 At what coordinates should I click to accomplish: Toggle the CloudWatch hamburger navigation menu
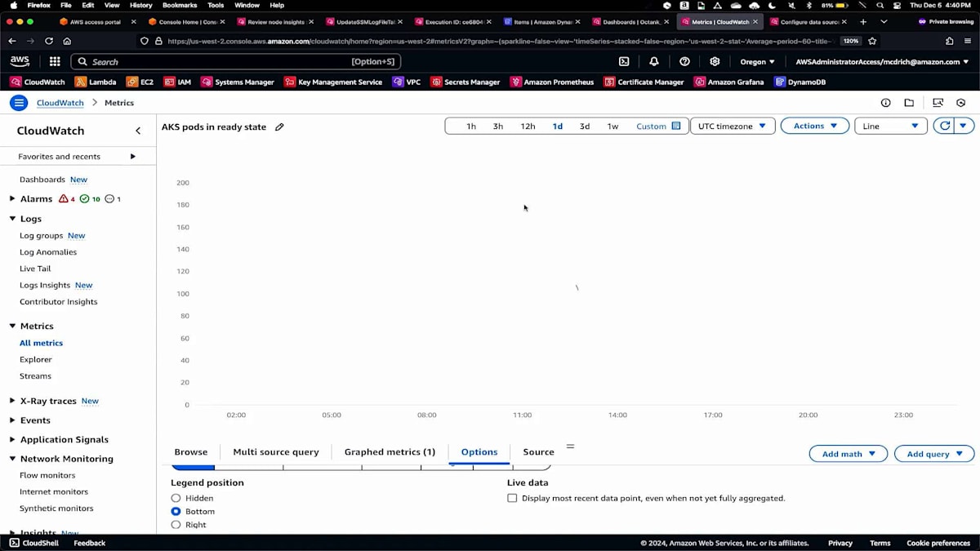click(19, 103)
